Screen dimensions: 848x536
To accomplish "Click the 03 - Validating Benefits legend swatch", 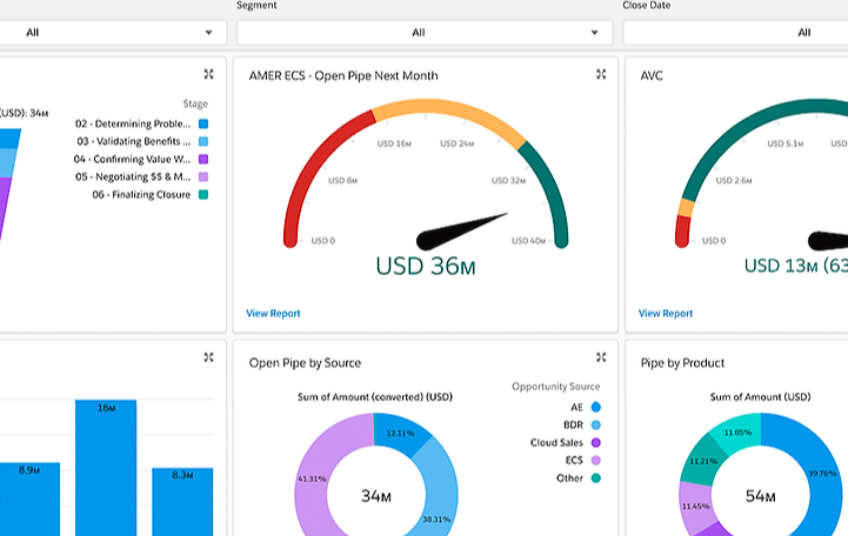I will coord(203,141).
